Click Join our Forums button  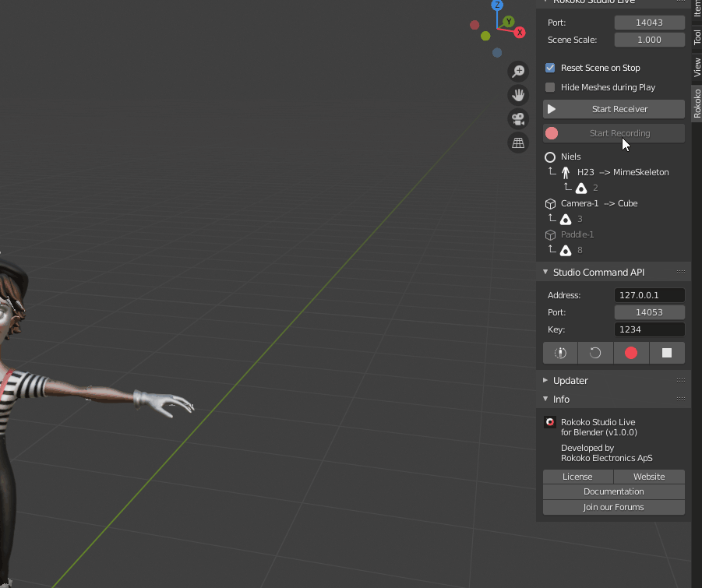click(x=614, y=507)
